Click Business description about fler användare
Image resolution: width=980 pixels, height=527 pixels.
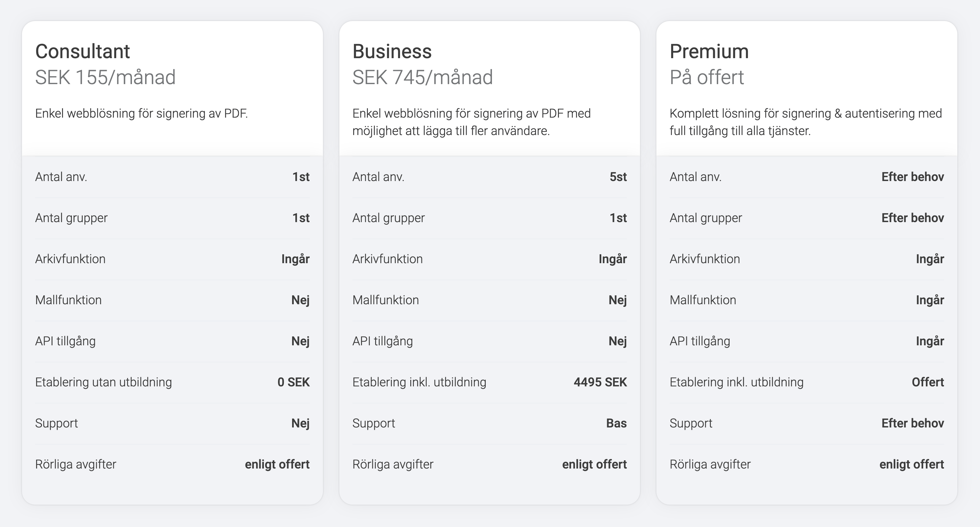(x=471, y=122)
